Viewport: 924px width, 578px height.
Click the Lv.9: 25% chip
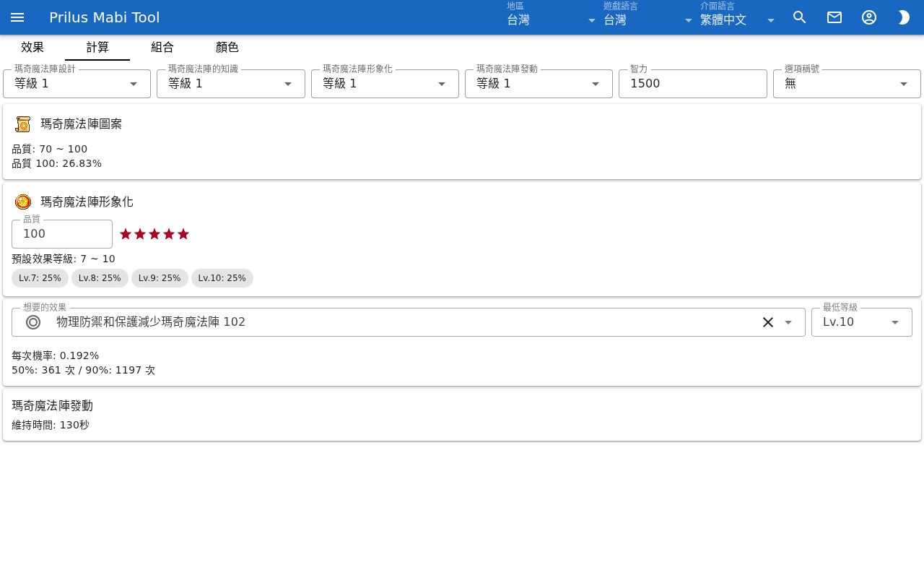pyautogui.click(x=160, y=278)
